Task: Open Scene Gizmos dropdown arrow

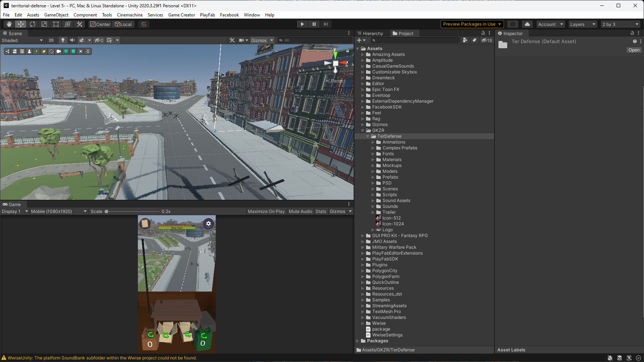Action: (x=272, y=40)
